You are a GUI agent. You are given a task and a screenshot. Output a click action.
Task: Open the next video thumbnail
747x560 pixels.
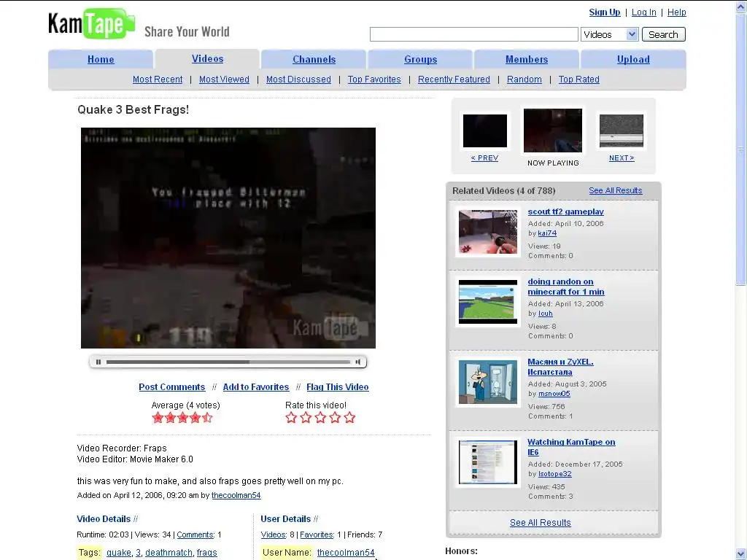[622, 131]
